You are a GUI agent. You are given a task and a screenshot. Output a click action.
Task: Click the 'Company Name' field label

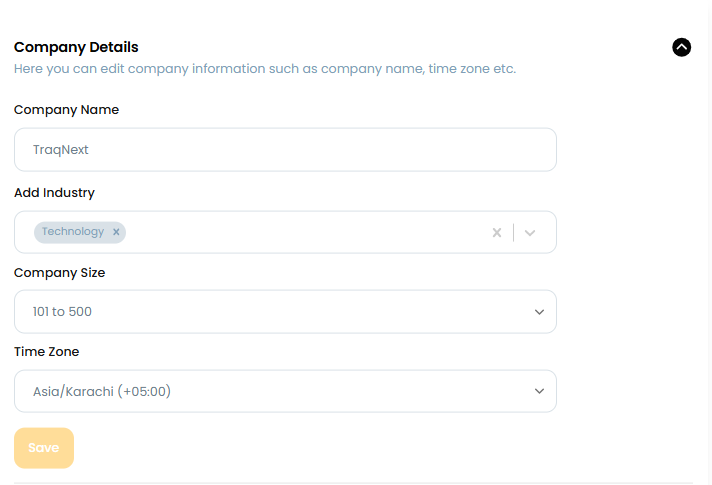66,110
